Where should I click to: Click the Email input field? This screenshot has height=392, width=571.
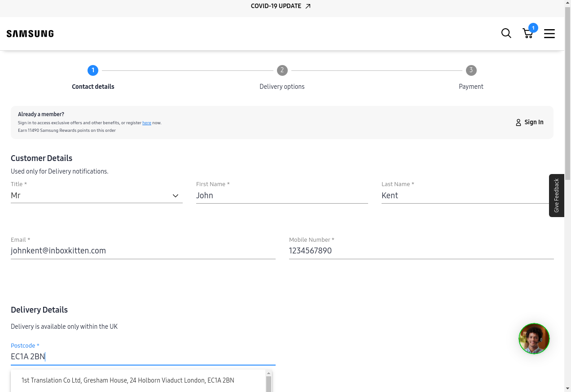[x=143, y=251]
